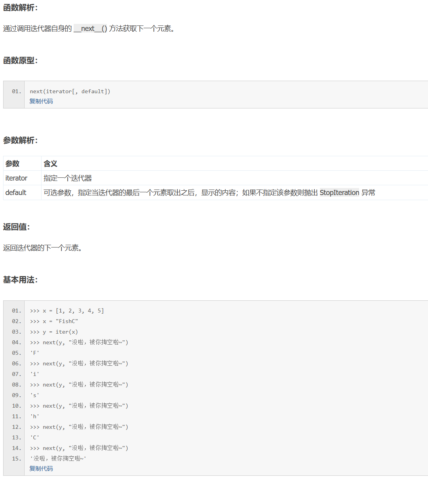Screen dimensions: 428x504
Task: Click the output line 'C'
Action: tap(34, 437)
